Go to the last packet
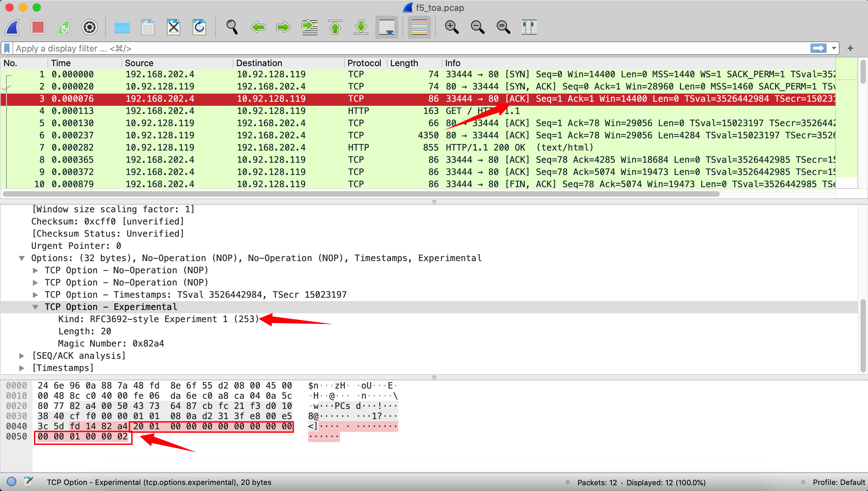This screenshot has height=491, width=868. [x=361, y=27]
